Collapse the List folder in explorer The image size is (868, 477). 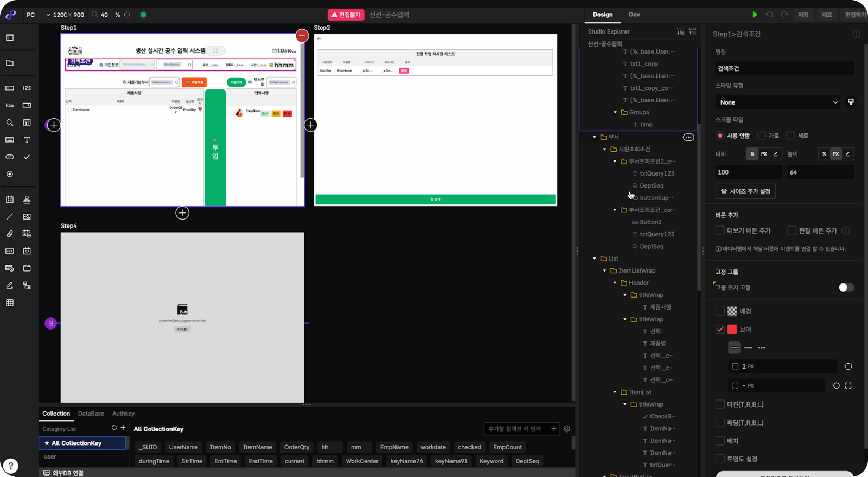coord(595,259)
